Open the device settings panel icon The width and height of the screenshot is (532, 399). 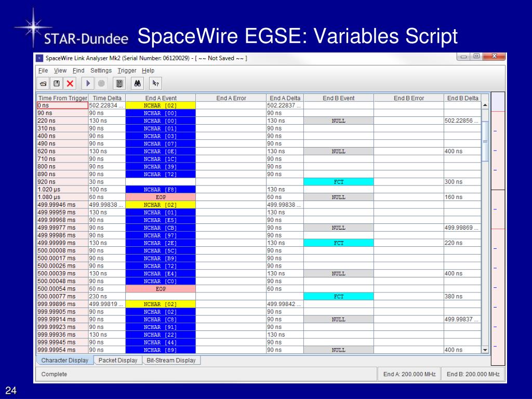click(119, 84)
